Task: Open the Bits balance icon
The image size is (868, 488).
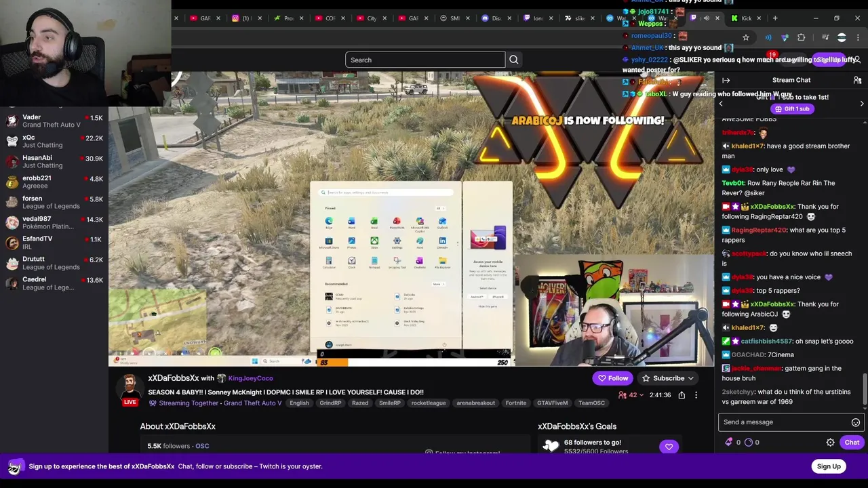Action: 729,442
